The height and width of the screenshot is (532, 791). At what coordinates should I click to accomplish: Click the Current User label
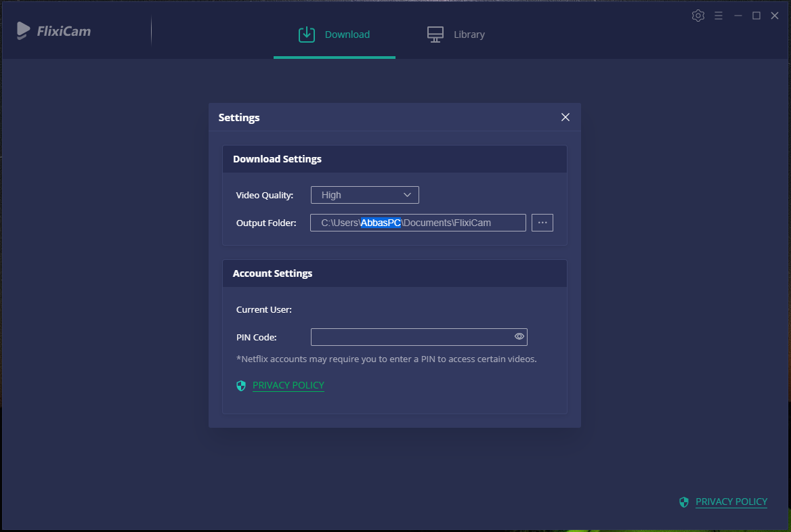tap(264, 309)
